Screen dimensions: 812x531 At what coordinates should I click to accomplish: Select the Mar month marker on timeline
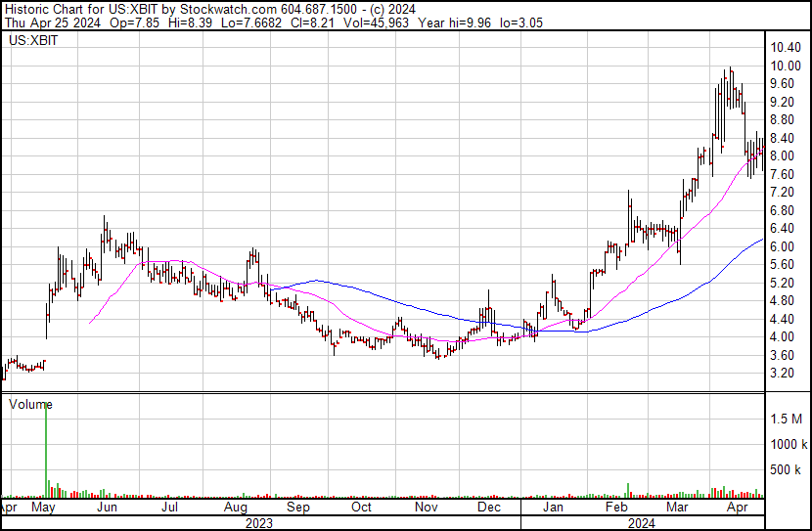(x=677, y=509)
